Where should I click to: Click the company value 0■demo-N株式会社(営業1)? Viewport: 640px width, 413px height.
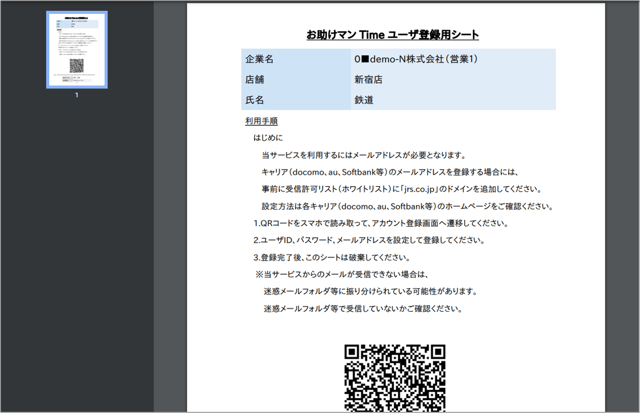416,59
